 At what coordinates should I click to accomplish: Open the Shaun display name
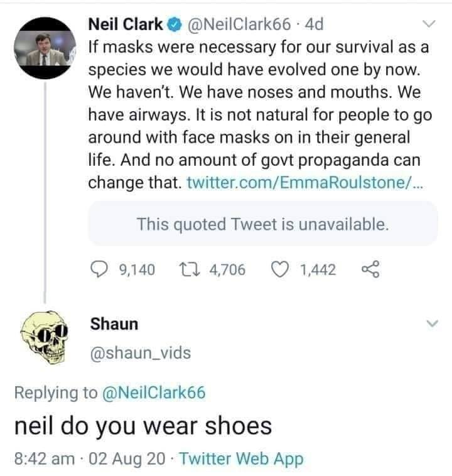coord(114,324)
